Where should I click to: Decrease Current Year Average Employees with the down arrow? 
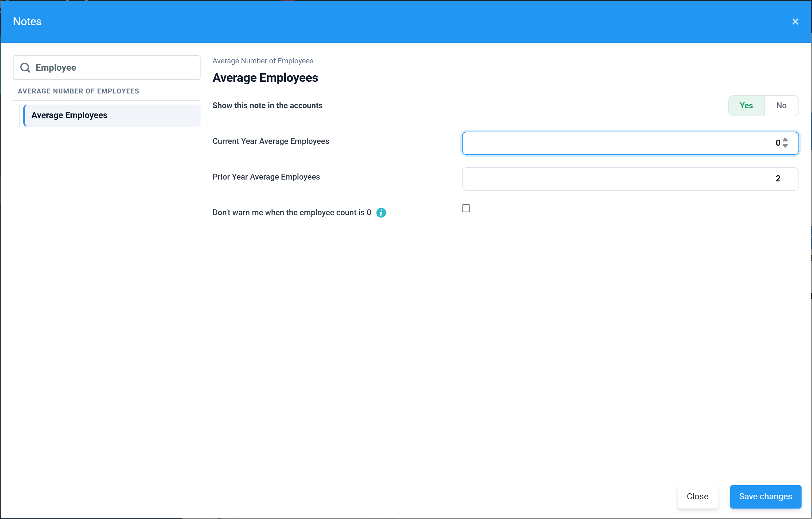pyautogui.click(x=785, y=146)
